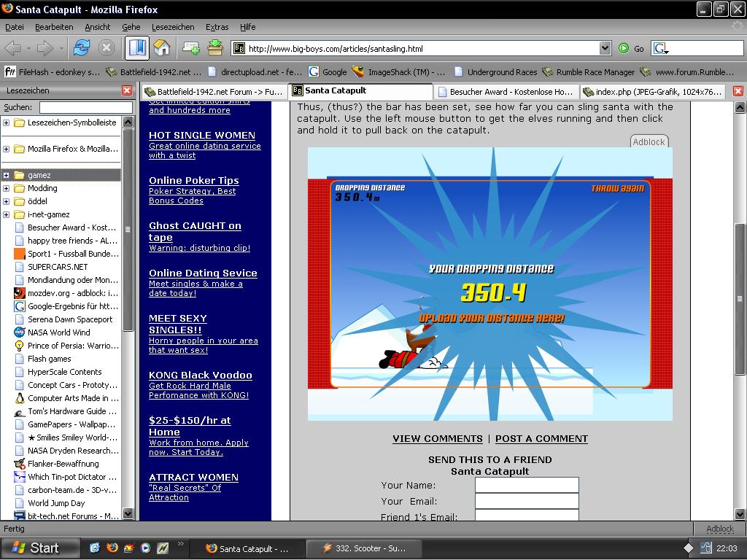Switch to the Battlefield-1942.net Forum tab
Image resolution: width=747 pixels, height=560 pixels.
pyautogui.click(x=214, y=91)
